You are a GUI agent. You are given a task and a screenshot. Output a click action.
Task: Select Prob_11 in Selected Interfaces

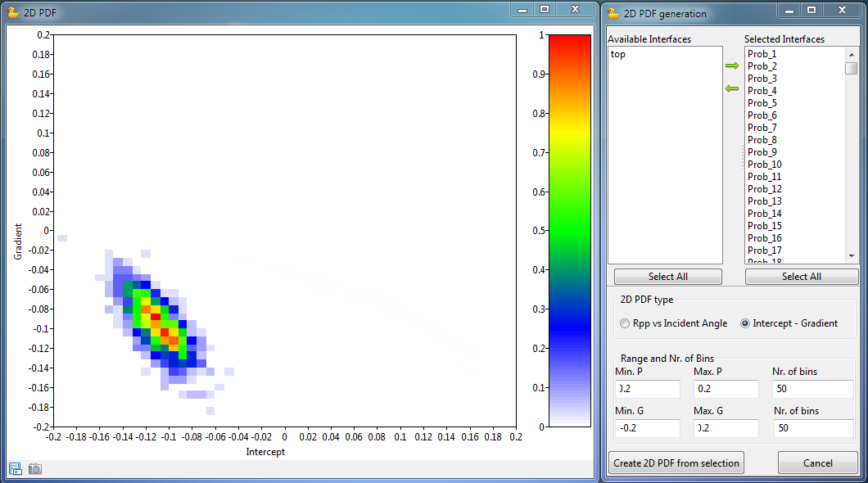pyautogui.click(x=765, y=177)
